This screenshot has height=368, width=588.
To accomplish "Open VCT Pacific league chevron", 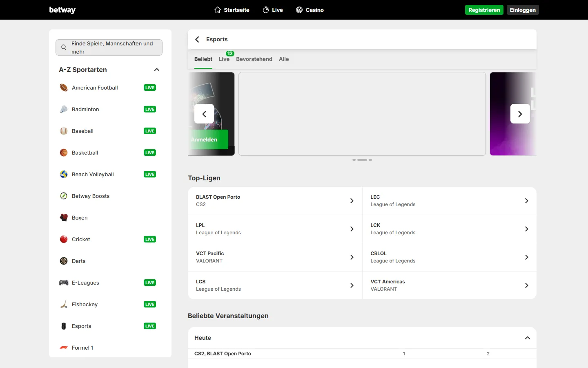I will 352,257.
